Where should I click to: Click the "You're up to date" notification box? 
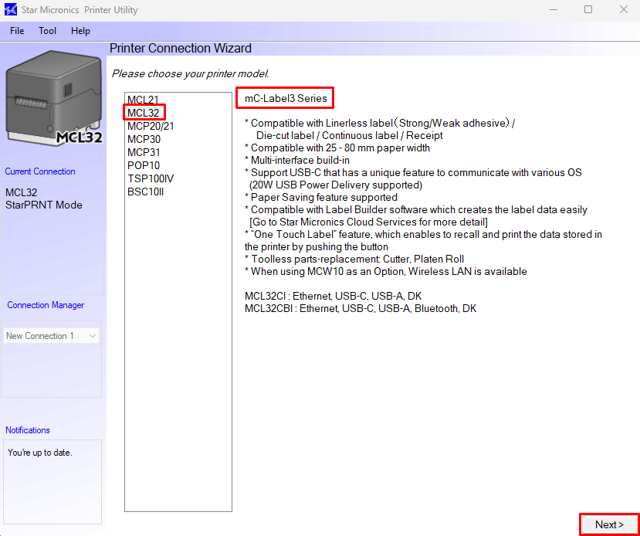point(52,482)
